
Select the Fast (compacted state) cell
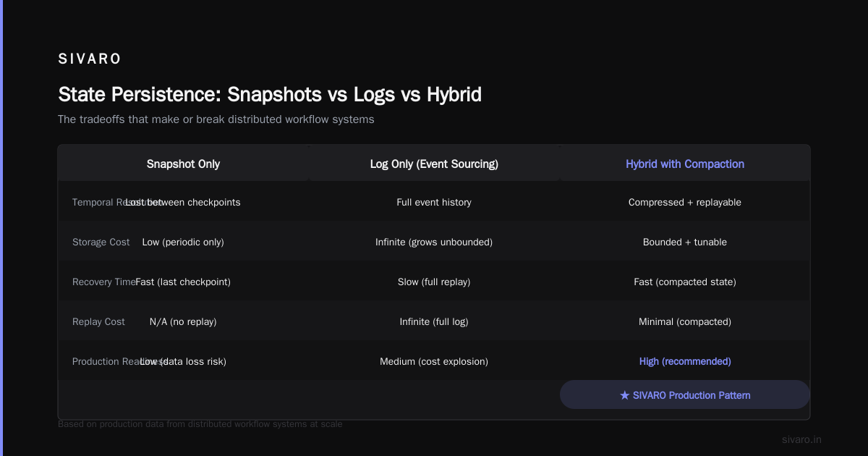685,282
